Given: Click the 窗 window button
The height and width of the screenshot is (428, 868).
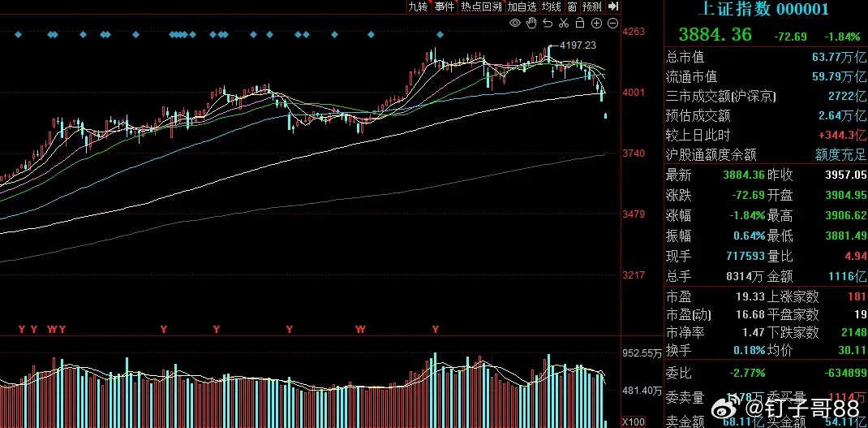Looking at the screenshot, I should click(572, 6).
